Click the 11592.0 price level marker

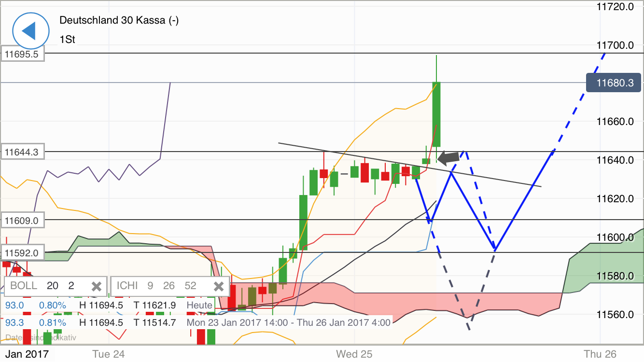click(x=22, y=252)
